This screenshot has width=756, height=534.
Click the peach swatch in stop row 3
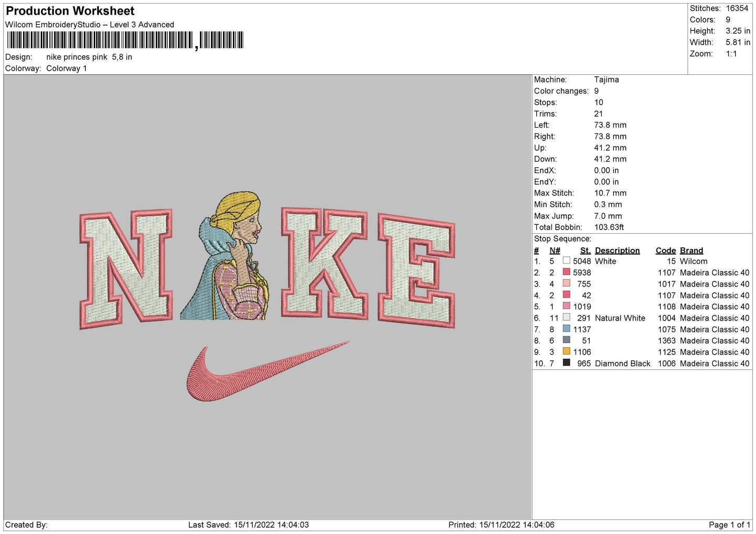(x=566, y=283)
